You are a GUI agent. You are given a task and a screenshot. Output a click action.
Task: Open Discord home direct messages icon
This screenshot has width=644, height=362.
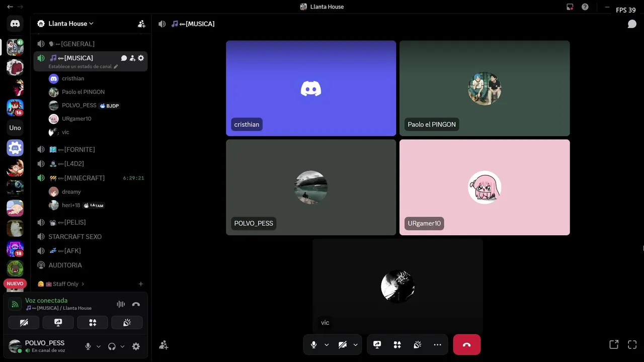coord(15,24)
